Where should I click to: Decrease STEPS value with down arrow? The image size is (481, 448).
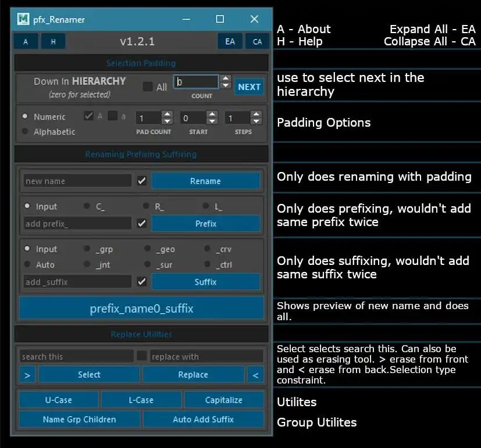(256, 121)
